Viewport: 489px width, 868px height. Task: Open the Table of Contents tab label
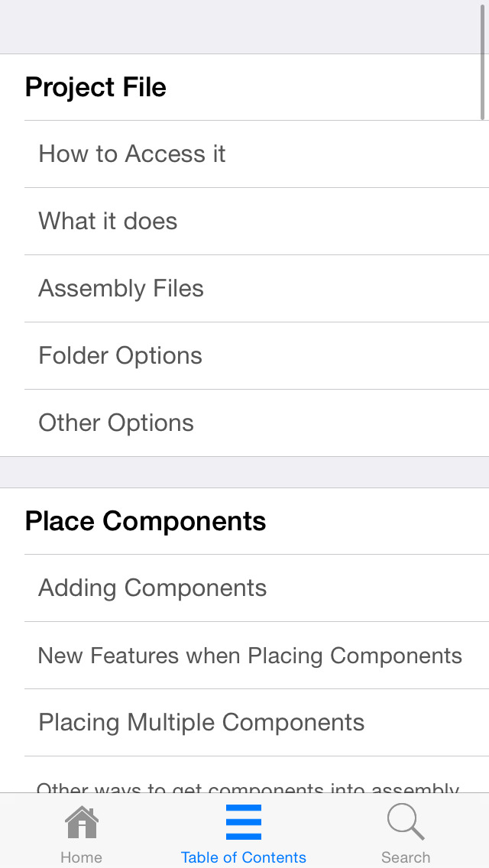point(244,857)
